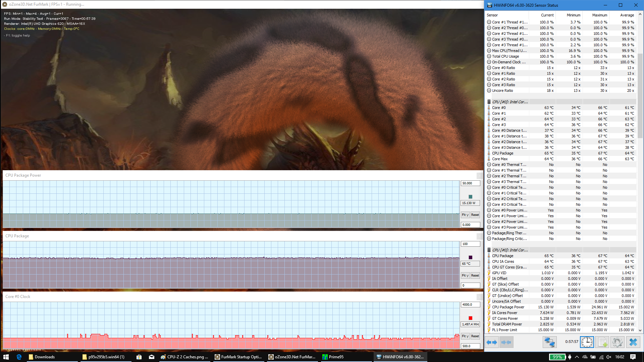Show hidden tray icons chevron
The image size is (644, 362).
tap(577, 357)
